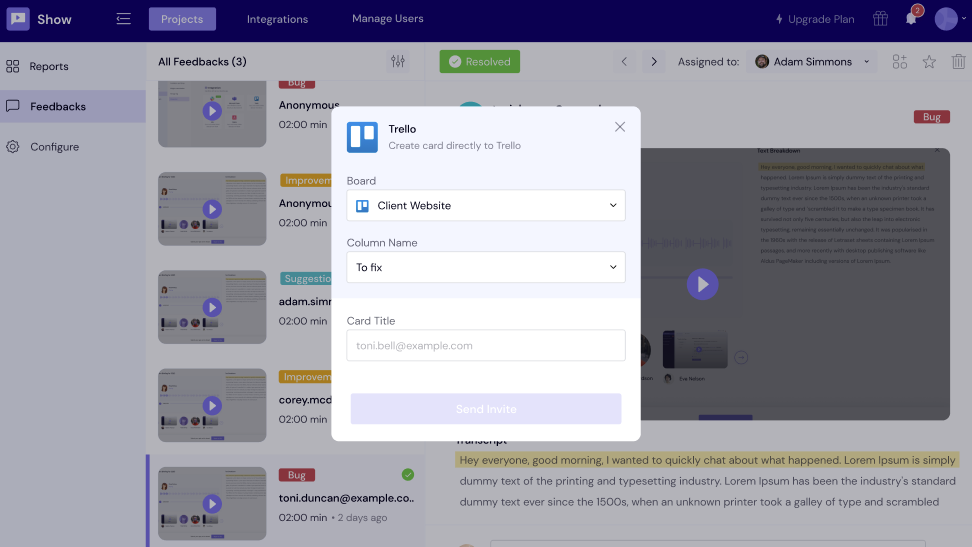
Task: Go to next feedback arrow
Action: (654, 62)
